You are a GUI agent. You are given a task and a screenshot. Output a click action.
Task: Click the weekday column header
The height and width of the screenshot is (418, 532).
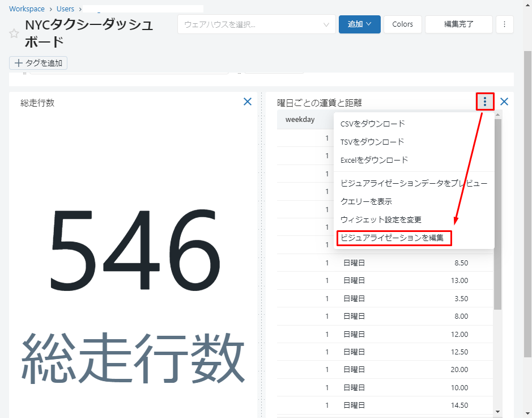[x=300, y=120]
